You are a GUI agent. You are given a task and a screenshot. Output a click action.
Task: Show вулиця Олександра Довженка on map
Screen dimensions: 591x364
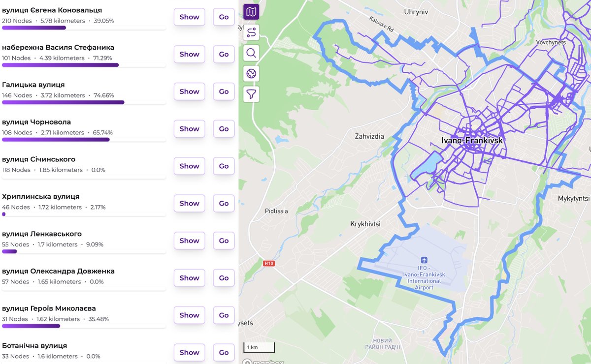click(189, 278)
